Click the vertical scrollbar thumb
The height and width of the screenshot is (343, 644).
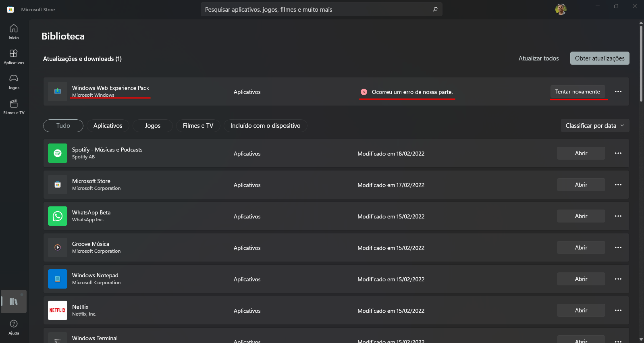[641, 63]
